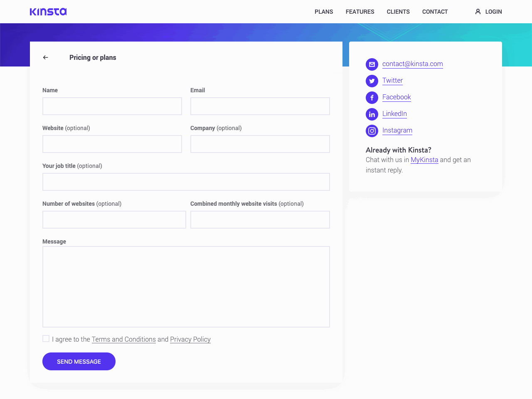This screenshot has height=399, width=532.
Task: Check the Terms and Conditions agreement box
Action: click(x=46, y=338)
